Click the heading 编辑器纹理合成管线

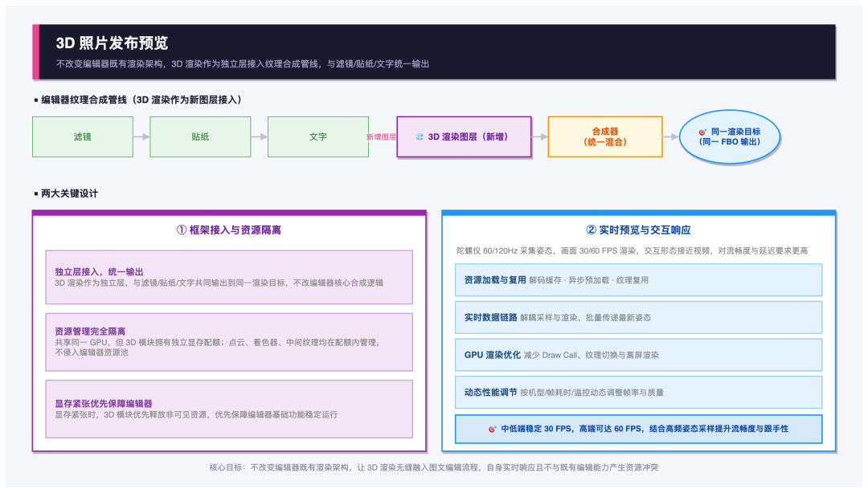[141, 100]
